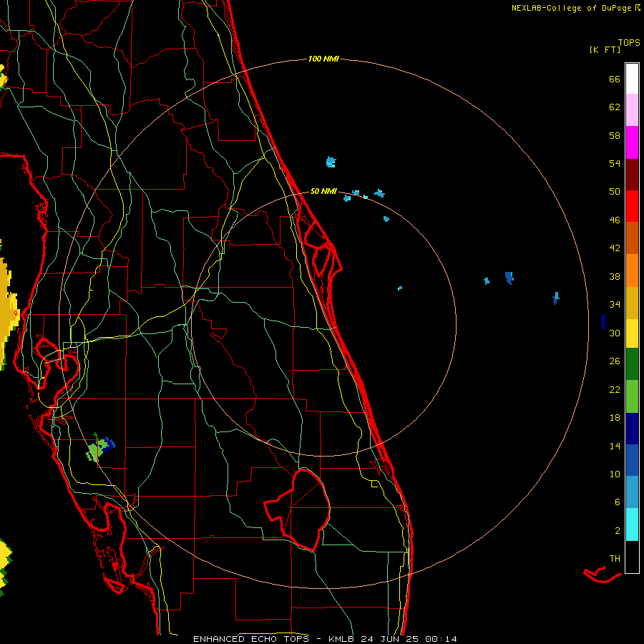Click the "66" legend value
Viewport: 644px width, 644px height.
[615, 79]
